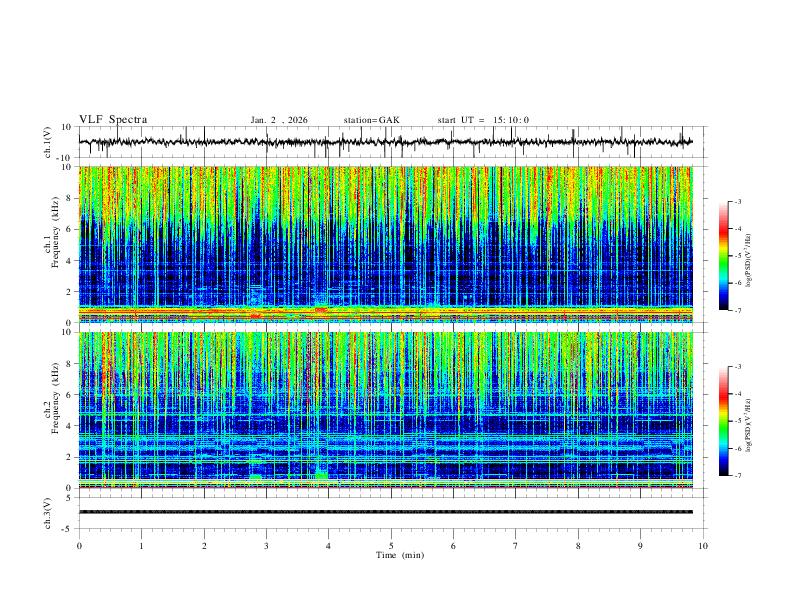Viewport: 792px width, 612px height.
Task: Click the "-3" label on the ch.1 color scale
Action: (x=737, y=201)
